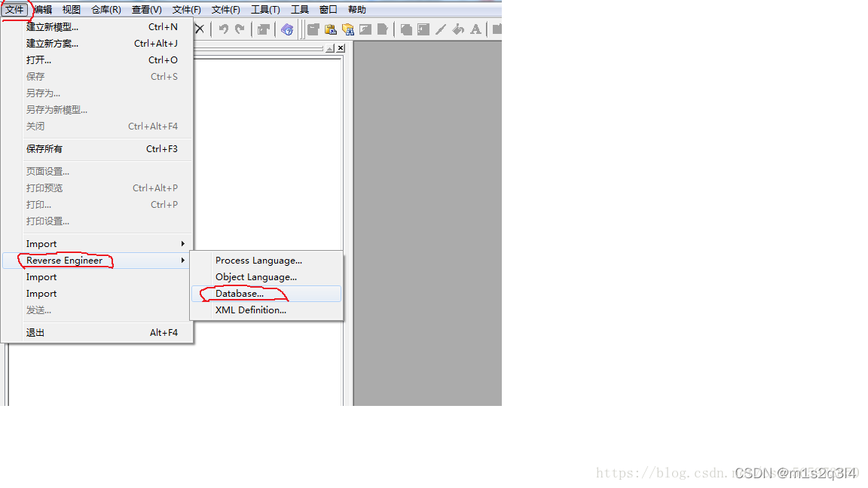Open the 工具(T) menu

click(x=266, y=9)
